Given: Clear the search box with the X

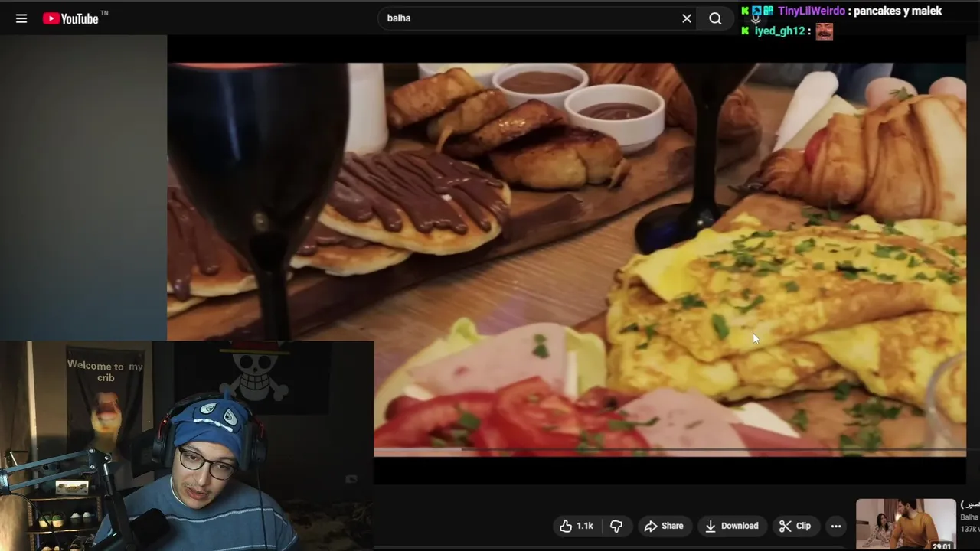Looking at the screenshot, I should (x=687, y=18).
